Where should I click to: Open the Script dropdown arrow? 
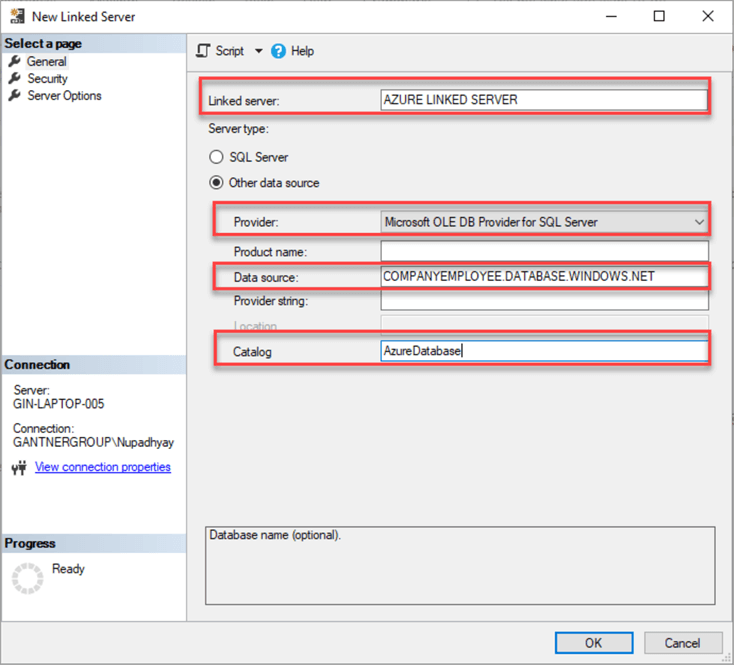(258, 51)
